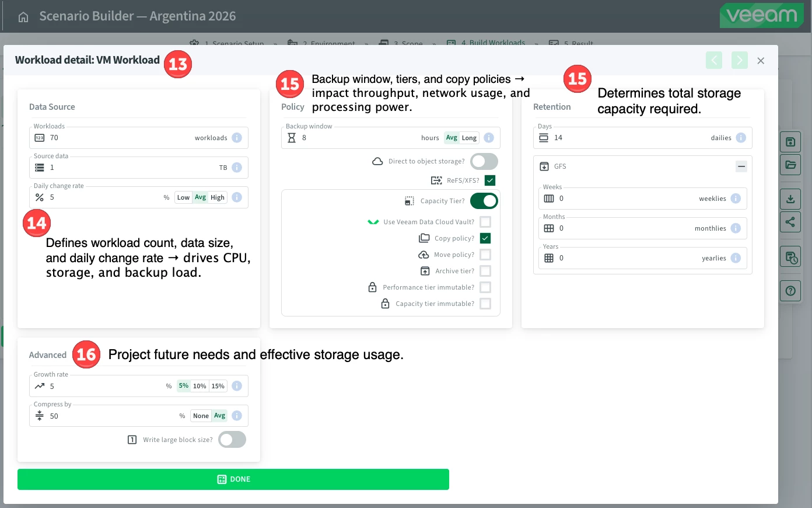The image size is (812, 508).
Task: Set growth rate preset to 15%
Action: (218, 386)
